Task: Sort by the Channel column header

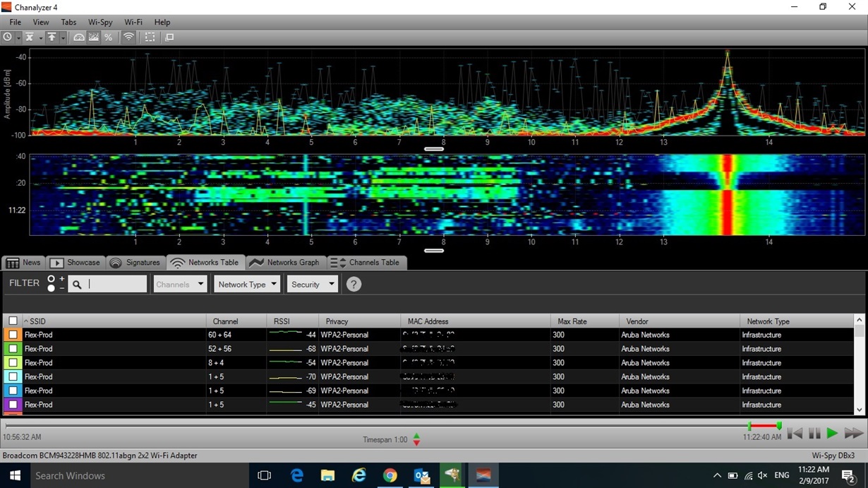Action: point(237,321)
